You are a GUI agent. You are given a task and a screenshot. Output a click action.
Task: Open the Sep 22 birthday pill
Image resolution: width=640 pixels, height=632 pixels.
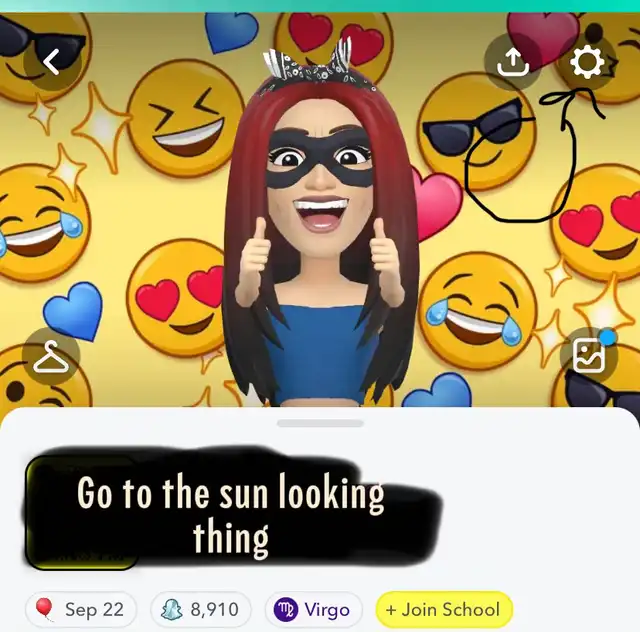(x=81, y=610)
